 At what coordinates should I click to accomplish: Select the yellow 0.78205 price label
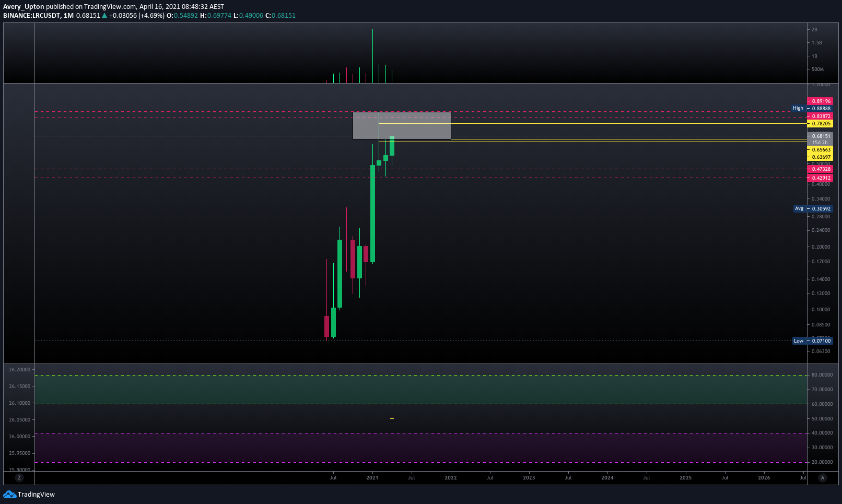click(x=820, y=124)
